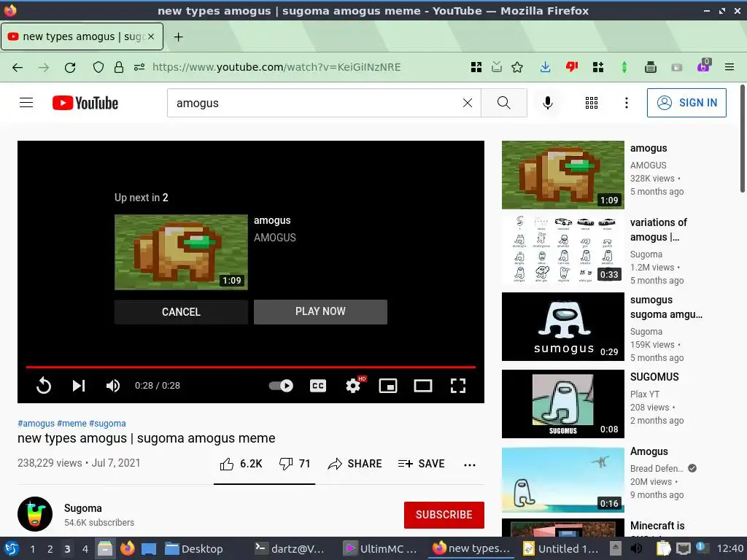
Task: Launch Firefox from the taskbar quick launcher
Action: (127, 548)
